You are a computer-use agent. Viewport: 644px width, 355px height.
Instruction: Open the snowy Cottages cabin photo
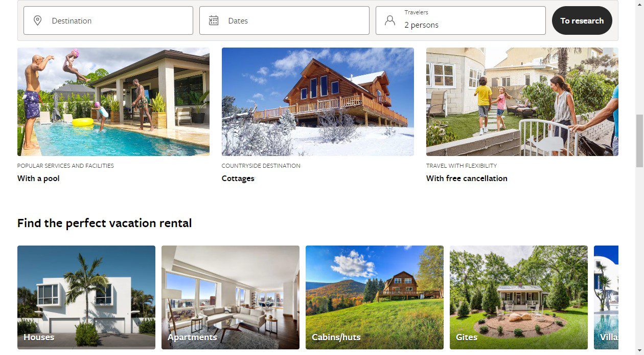(318, 102)
